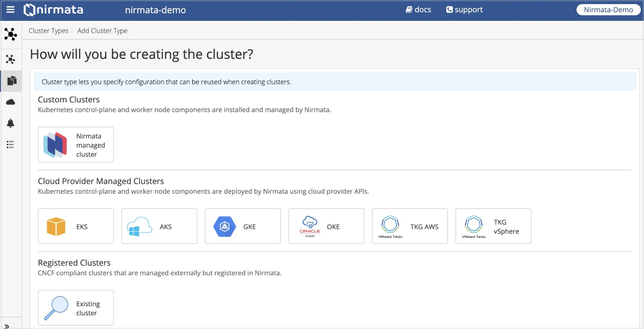Image resolution: width=644 pixels, height=329 pixels.
Task: Click the AKS Azure cloud icon
Action: point(139,227)
